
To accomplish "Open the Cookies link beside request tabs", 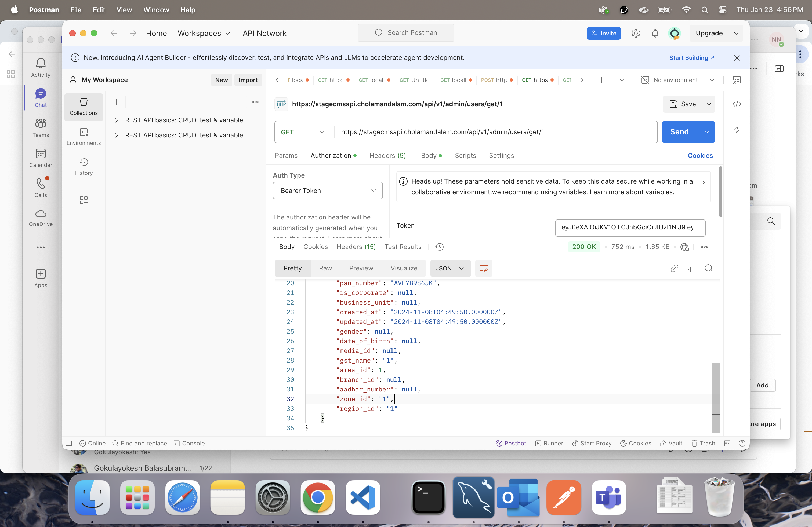I will click(x=700, y=155).
